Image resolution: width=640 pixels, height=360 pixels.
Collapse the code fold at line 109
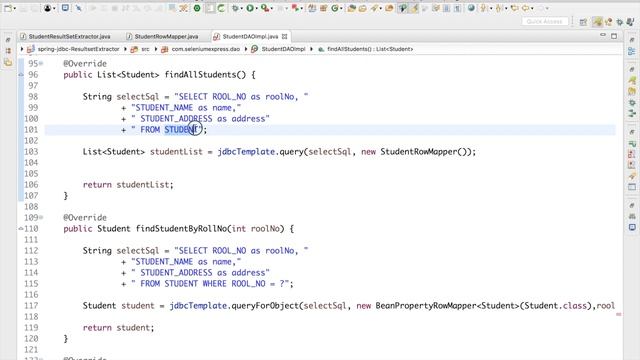[x=41, y=218]
